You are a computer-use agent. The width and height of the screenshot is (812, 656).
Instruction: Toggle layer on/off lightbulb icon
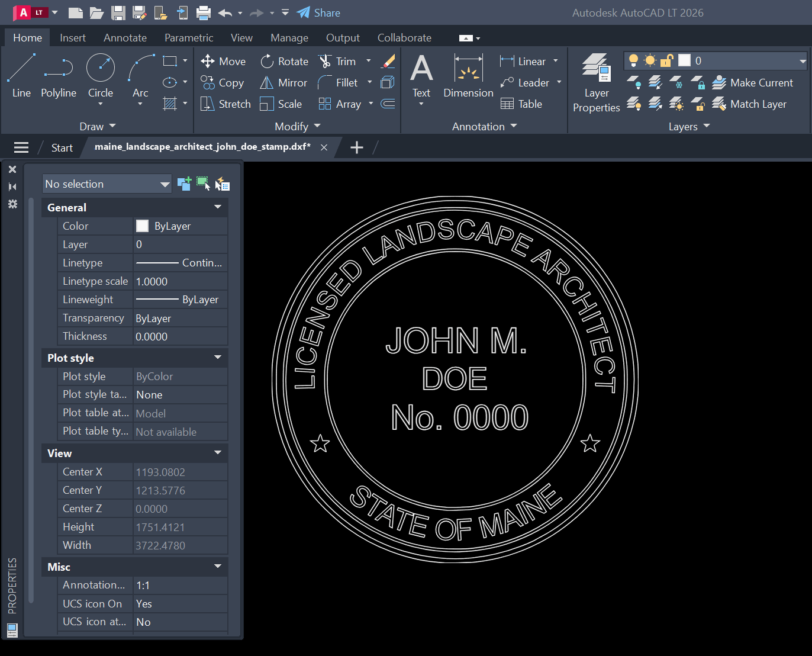(633, 60)
